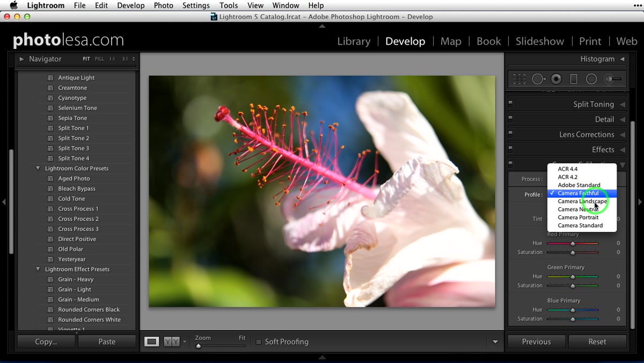Click the left panel scrollbar
644x363 pixels.
coord(12,201)
